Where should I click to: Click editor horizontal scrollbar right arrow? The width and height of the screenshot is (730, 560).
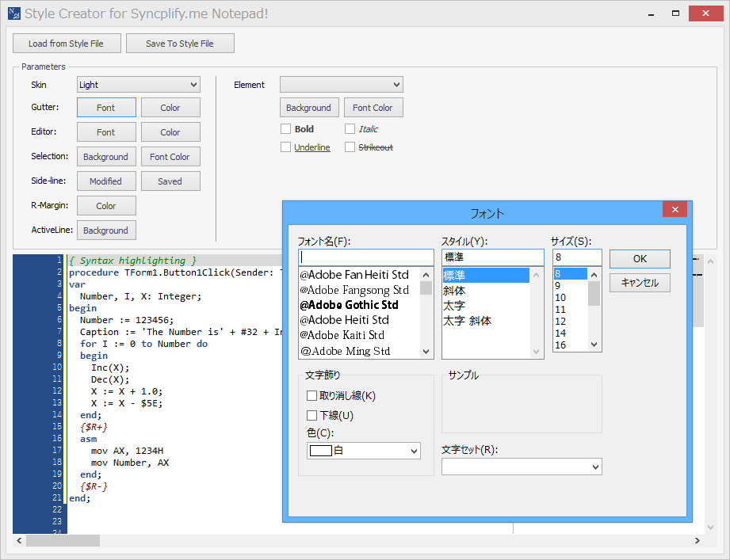pos(697,540)
